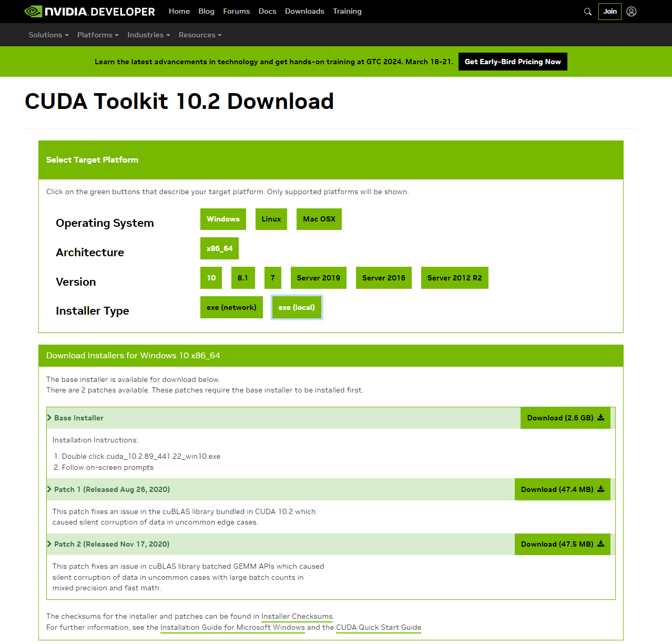Expand the Solutions dropdown
This screenshot has width=672, height=644.
(x=48, y=35)
